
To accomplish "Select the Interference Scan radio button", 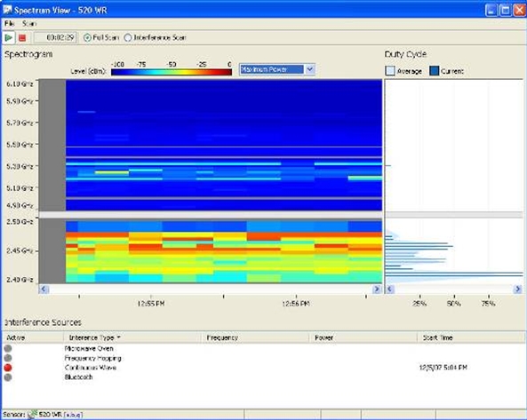I will pos(128,37).
